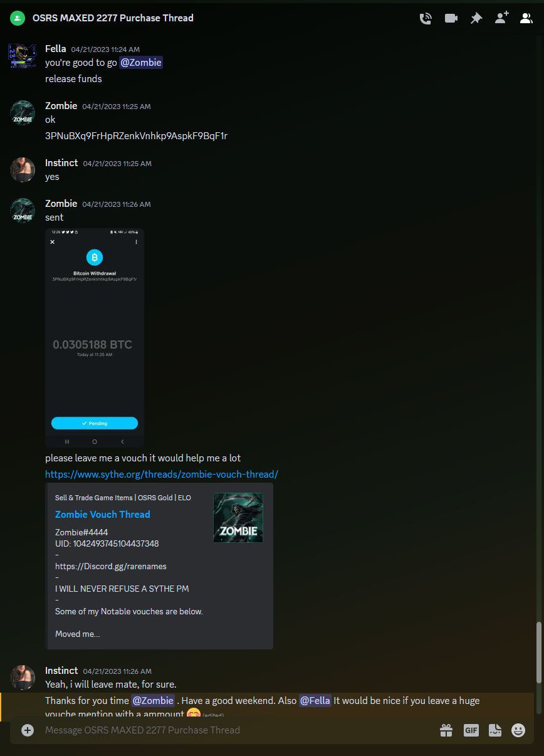Open the attachment plus button
Viewport: 544px width, 756px height.
27,730
